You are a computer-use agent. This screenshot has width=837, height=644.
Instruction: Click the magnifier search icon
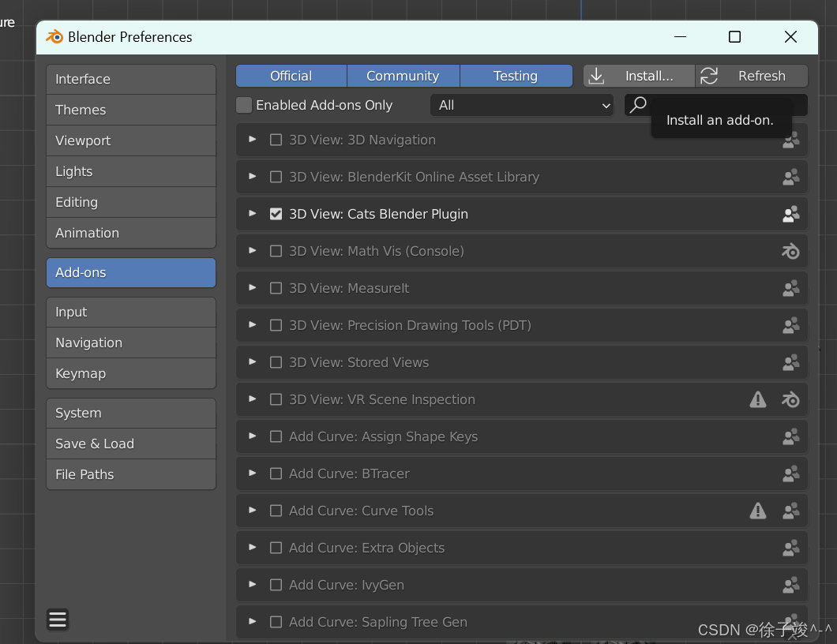(637, 105)
